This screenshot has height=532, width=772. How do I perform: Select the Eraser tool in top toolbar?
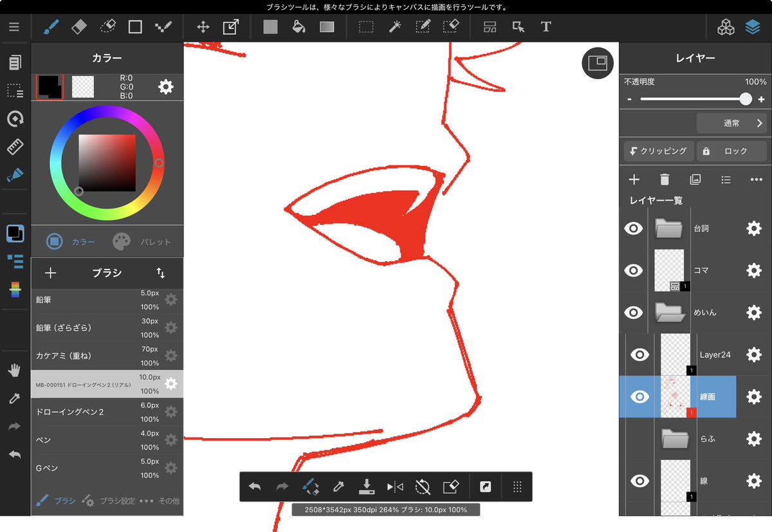(78, 27)
